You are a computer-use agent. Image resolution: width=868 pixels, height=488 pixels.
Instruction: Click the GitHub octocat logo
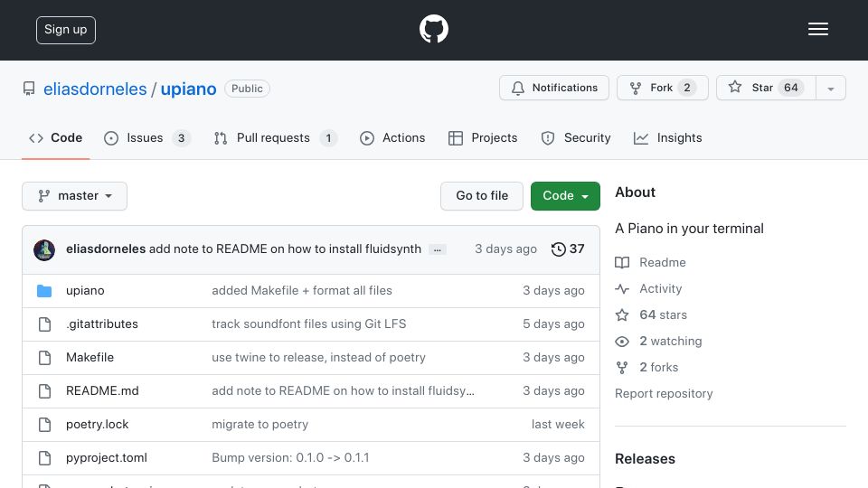[433, 29]
